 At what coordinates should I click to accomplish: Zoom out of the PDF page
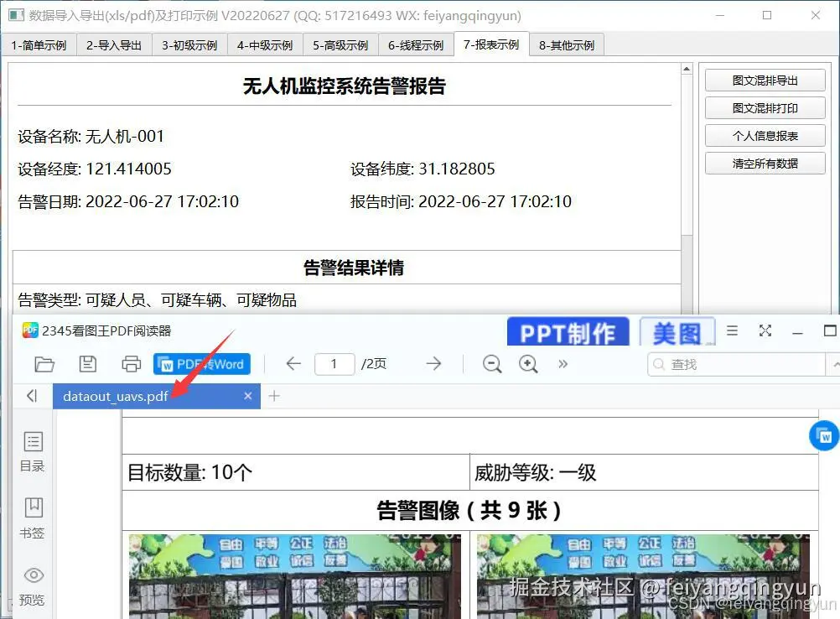(492, 364)
